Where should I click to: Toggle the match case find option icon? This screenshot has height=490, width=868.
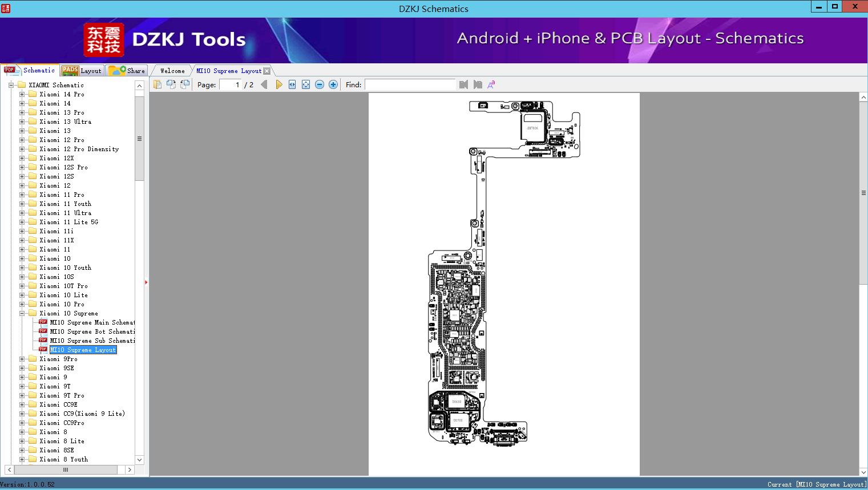[491, 84]
